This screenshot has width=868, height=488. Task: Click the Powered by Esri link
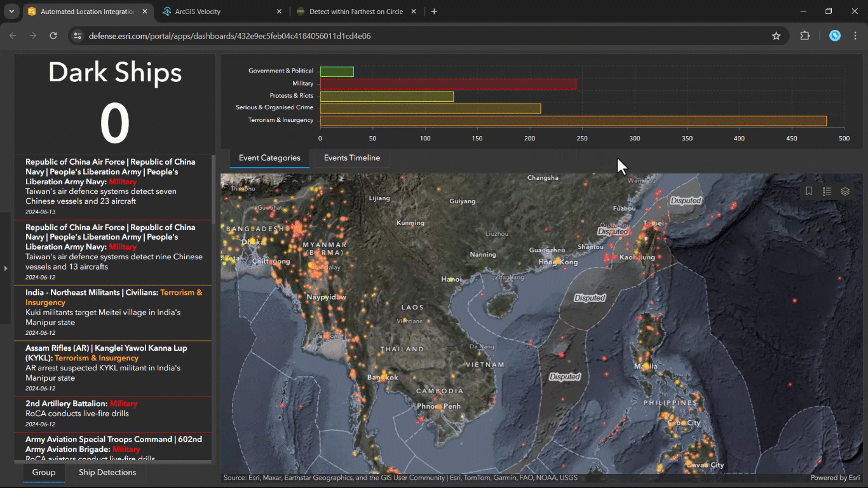point(834,477)
